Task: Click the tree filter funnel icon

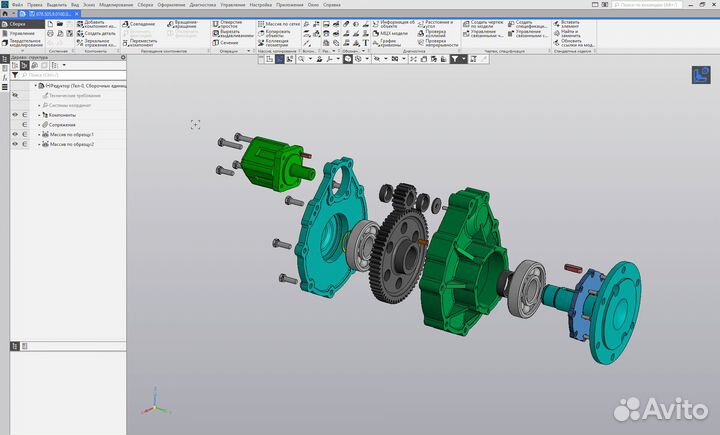Action: pyautogui.click(x=15, y=74)
